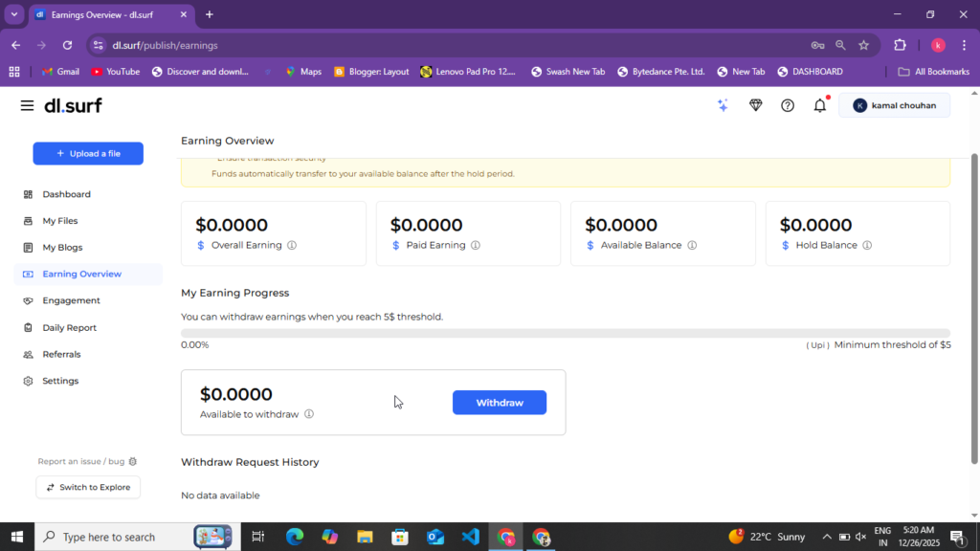Go to Dashboard in sidebar
The width and height of the screenshot is (980, 551).
click(x=66, y=194)
